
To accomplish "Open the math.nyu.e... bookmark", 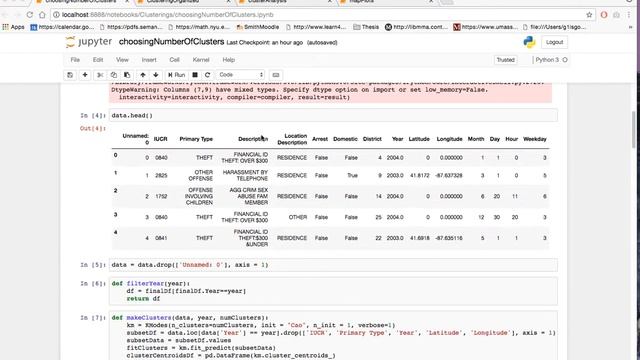I will click(x=199, y=27).
